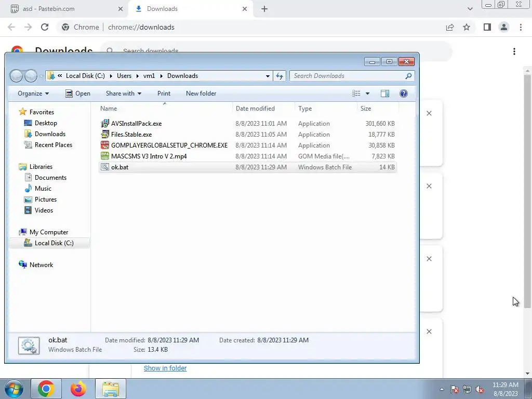This screenshot has width=532, height=399.
Task: Select the ok.bat file icon in list
Action: pyautogui.click(x=105, y=167)
